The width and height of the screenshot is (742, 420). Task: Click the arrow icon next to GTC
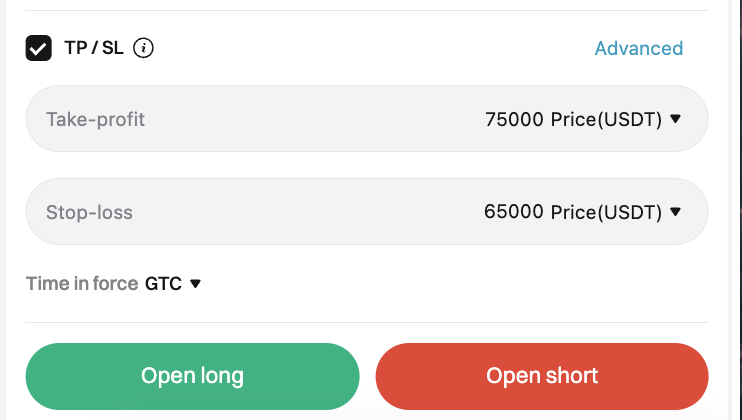pyautogui.click(x=195, y=284)
